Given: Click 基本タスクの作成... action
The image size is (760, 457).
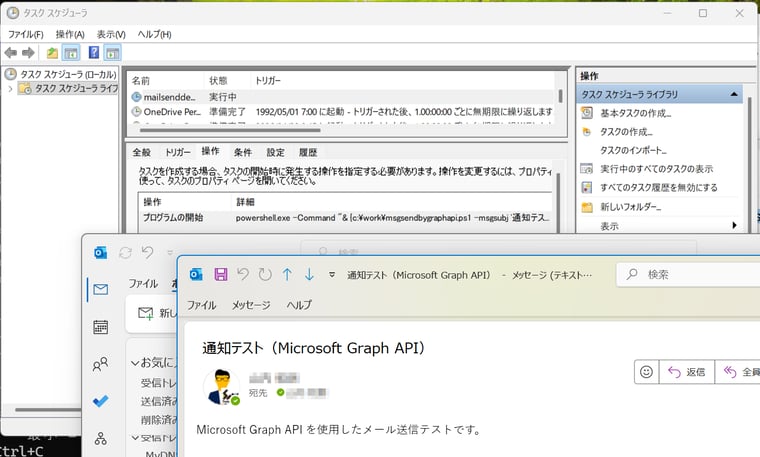Looking at the screenshot, I should [635, 113].
